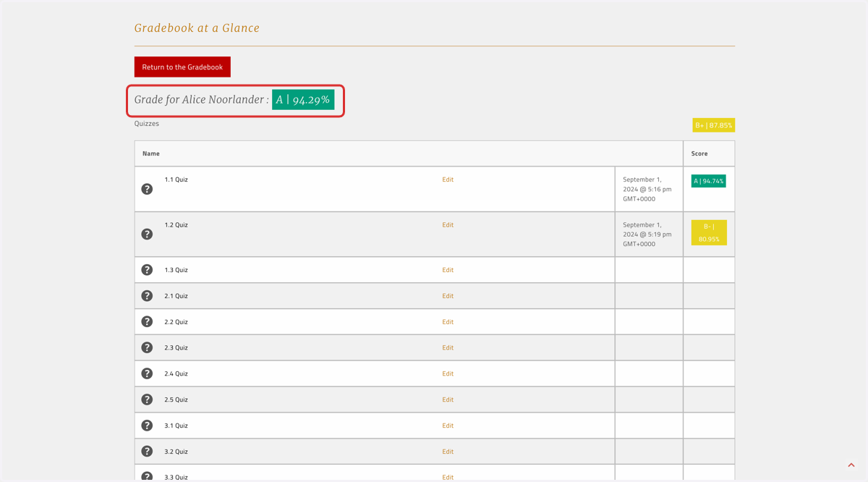Click the question mark icon for 2.2 Quiz
The height and width of the screenshot is (482, 868).
[x=147, y=321]
